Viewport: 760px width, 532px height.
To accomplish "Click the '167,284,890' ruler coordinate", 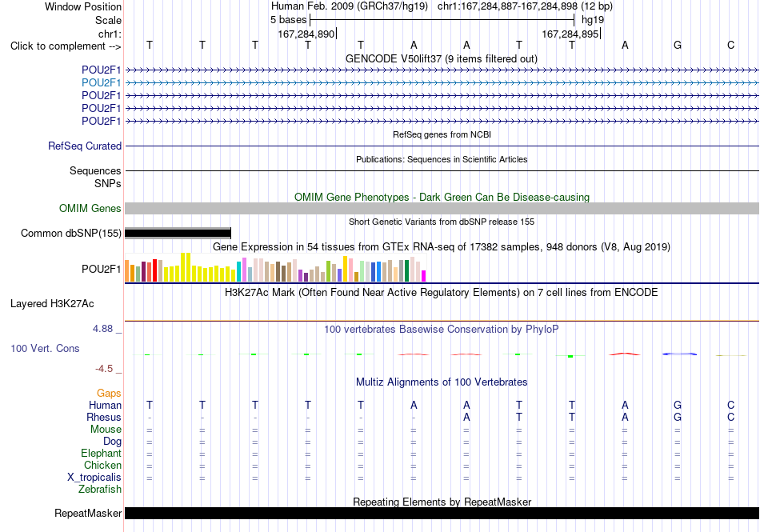I will tap(306, 34).
